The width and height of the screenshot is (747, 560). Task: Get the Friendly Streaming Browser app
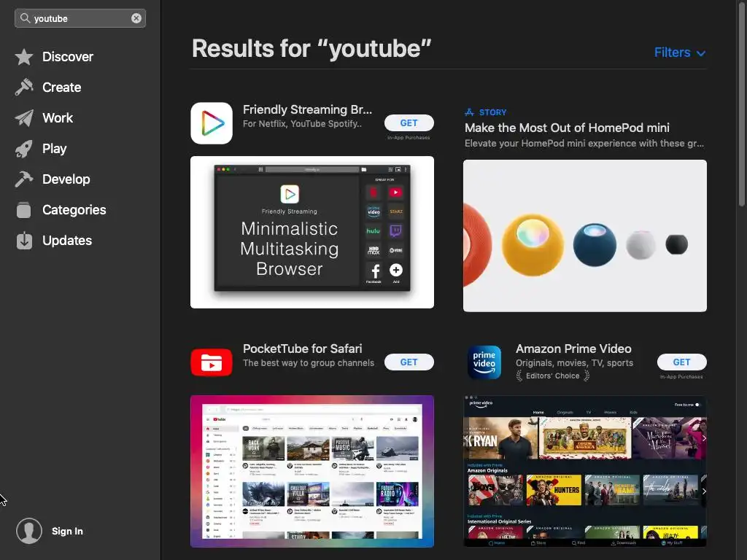[409, 122]
